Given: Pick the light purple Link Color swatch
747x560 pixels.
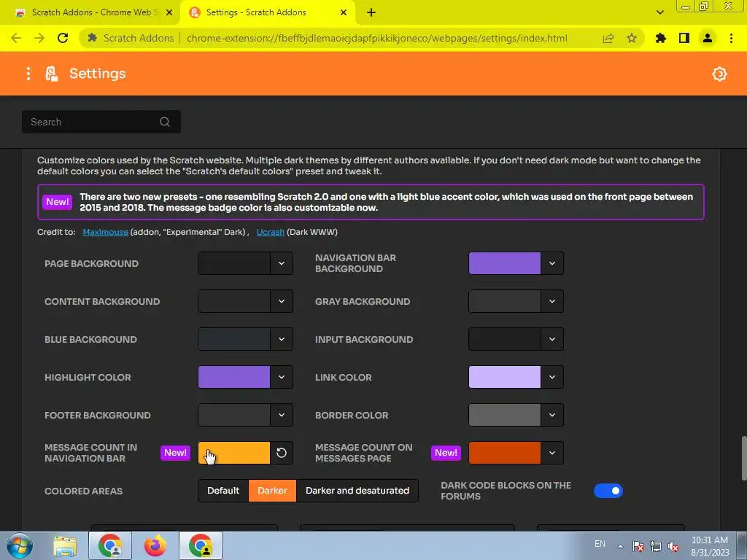Looking at the screenshot, I should 505,377.
